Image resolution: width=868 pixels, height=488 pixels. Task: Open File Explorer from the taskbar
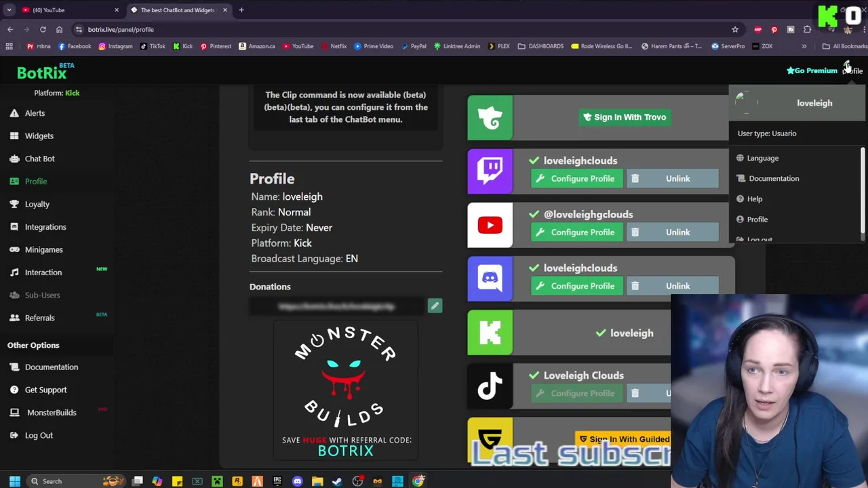point(317,481)
